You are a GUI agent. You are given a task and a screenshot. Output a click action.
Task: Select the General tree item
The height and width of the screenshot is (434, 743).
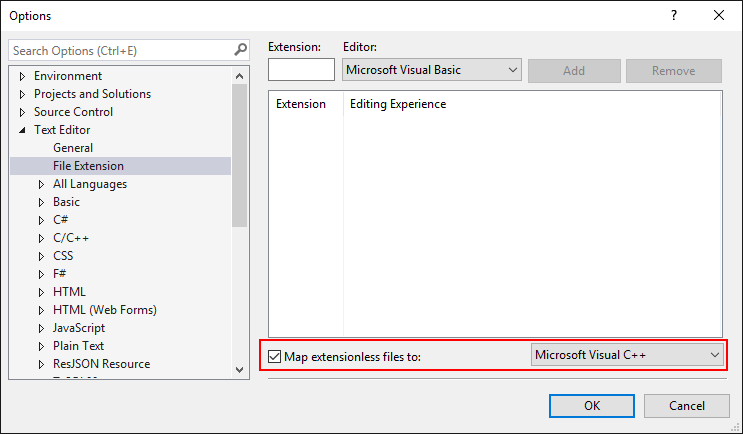pyautogui.click(x=73, y=148)
